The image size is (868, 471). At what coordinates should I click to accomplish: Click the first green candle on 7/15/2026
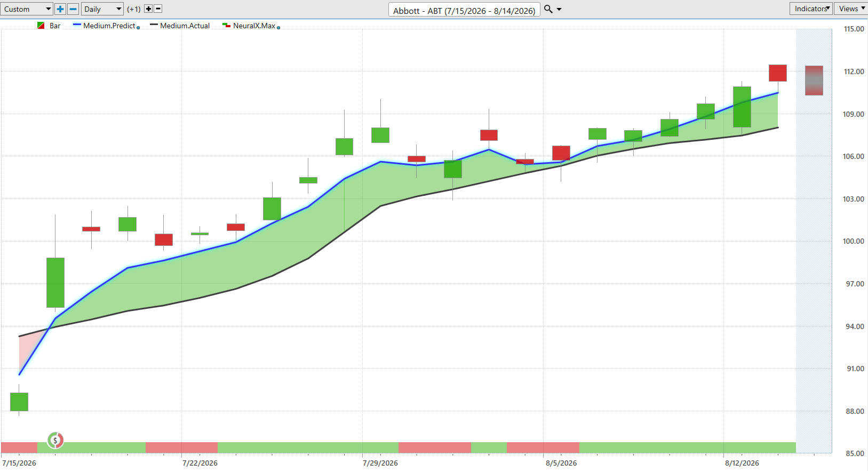19,402
